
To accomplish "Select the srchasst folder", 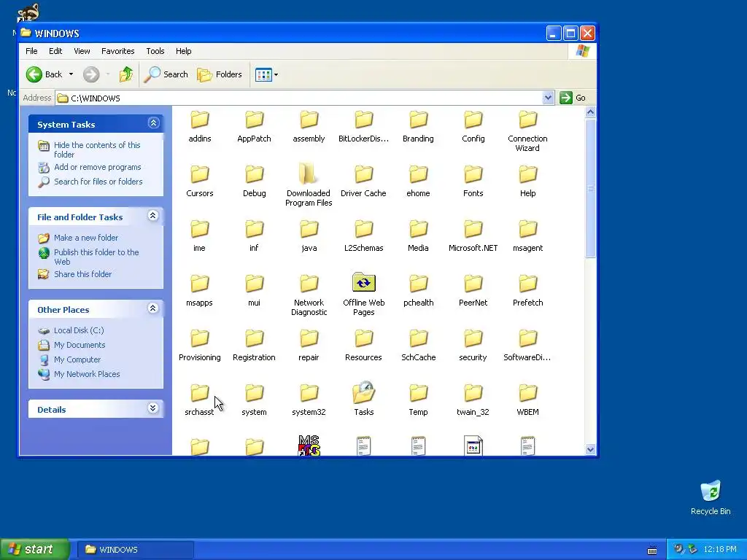I will [x=200, y=400].
